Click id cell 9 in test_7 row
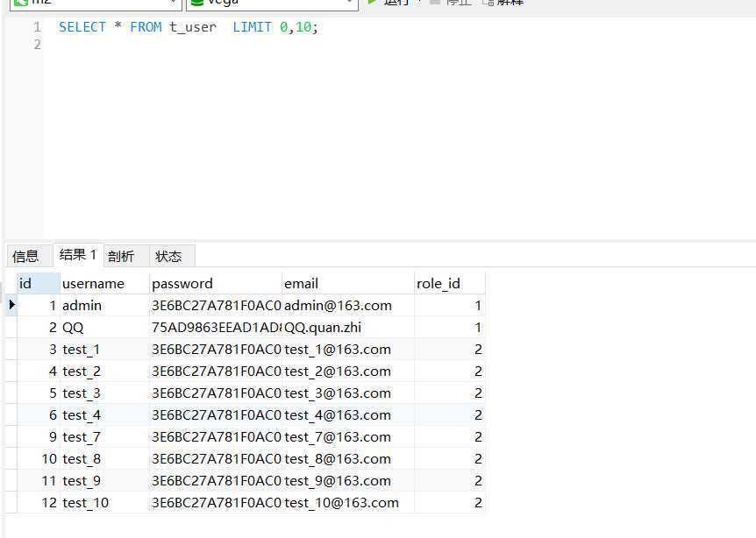Image resolution: width=756 pixels, height=538 pixels. coord(39,437)
